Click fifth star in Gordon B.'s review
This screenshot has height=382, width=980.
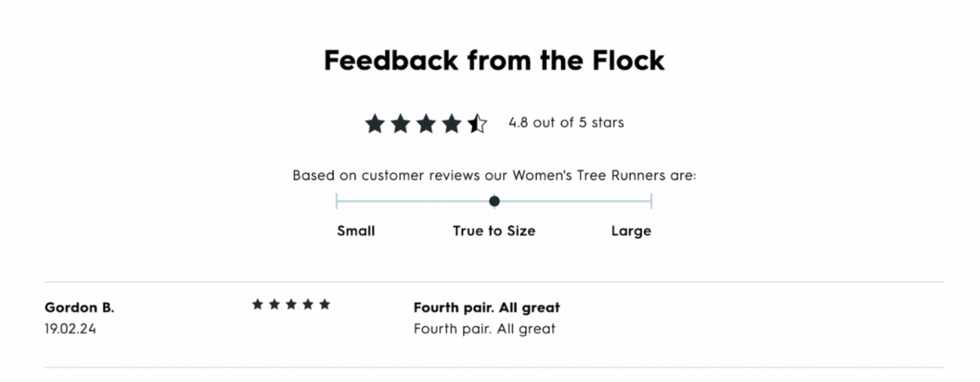click(x=324, y=304)
